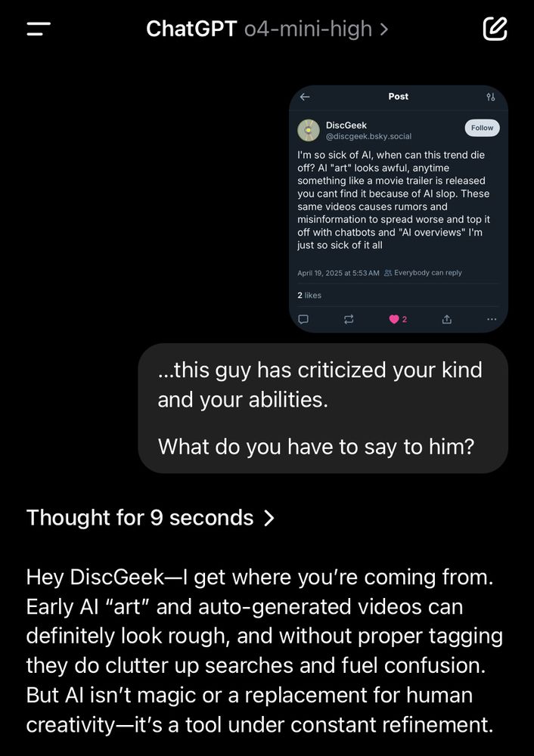Toggle the pink like heart
Screen dimensions: 534x756
(x=394, y=319)
